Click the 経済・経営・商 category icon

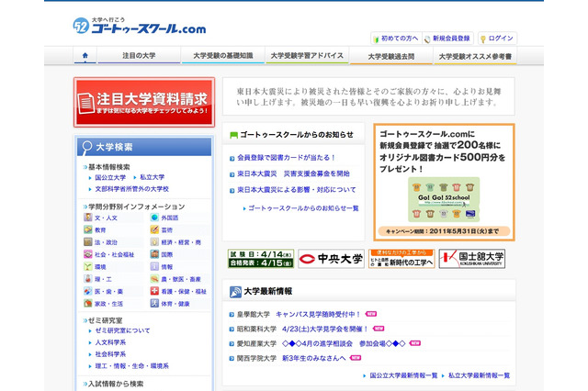(x=154, y=242)
